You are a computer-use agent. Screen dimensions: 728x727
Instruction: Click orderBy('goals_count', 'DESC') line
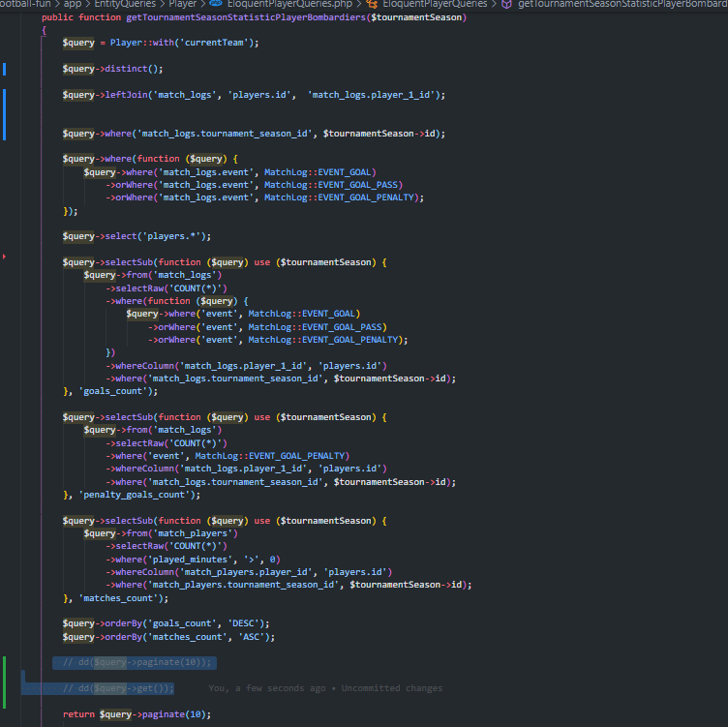(166, 623)
